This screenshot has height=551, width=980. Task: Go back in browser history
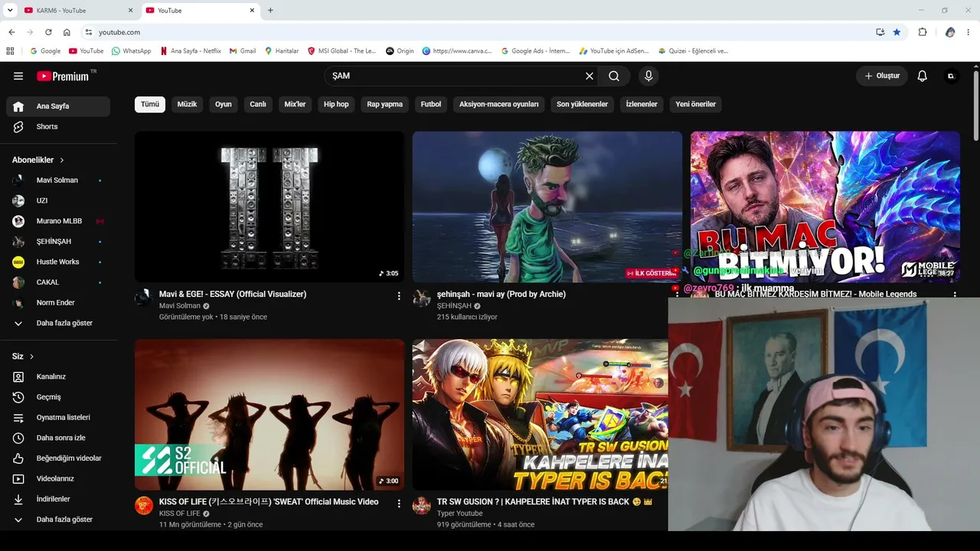tap(11, 32)
